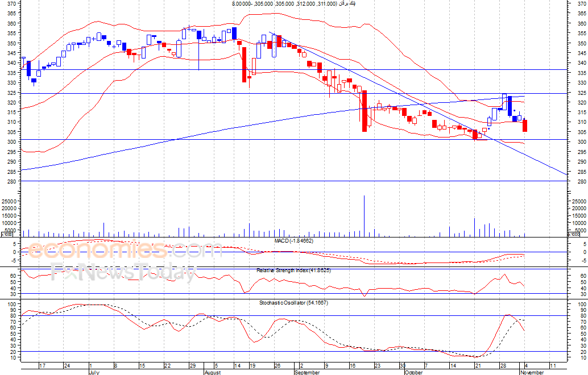Click the economies.com watermark logo
Image resolution: width=588 pixels, height=375 pixels.
pos(125,249)
